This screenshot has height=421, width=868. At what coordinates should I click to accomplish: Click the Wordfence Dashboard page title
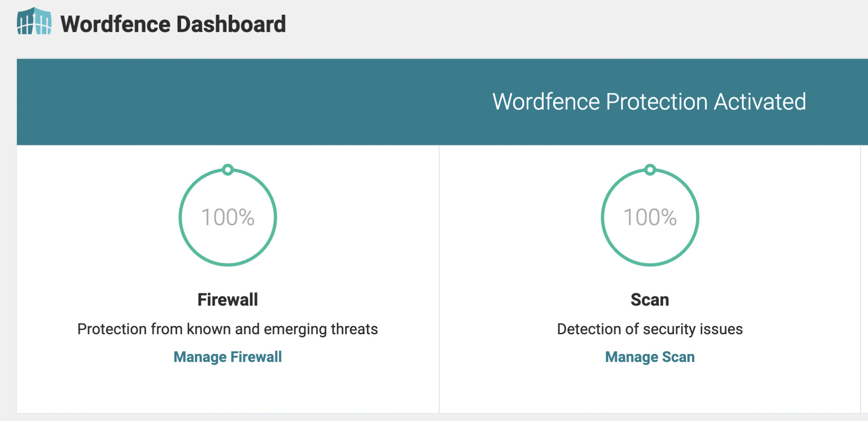(173, 24)
